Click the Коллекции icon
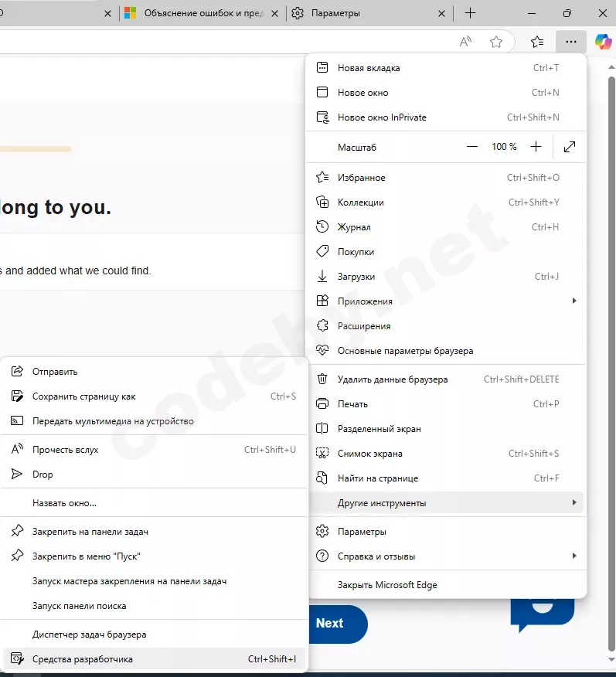The height and width of the screenshot is (677, 616). (322, 202)
